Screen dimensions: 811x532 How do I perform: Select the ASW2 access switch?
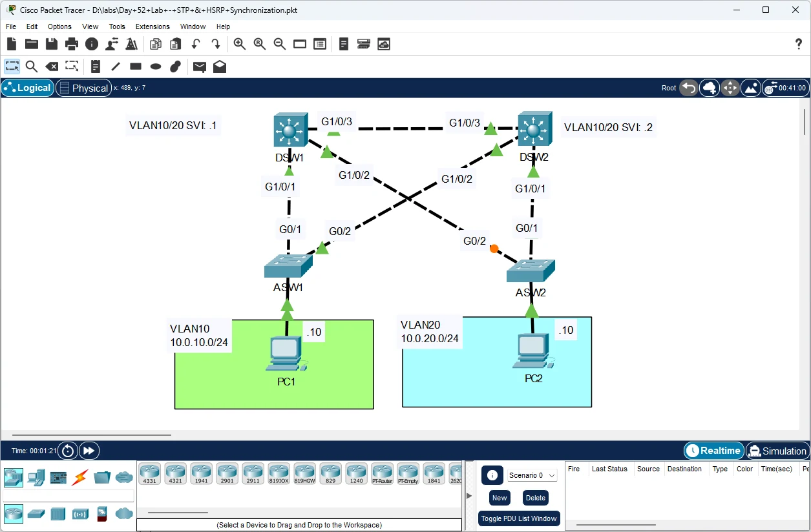coord(531,271)
